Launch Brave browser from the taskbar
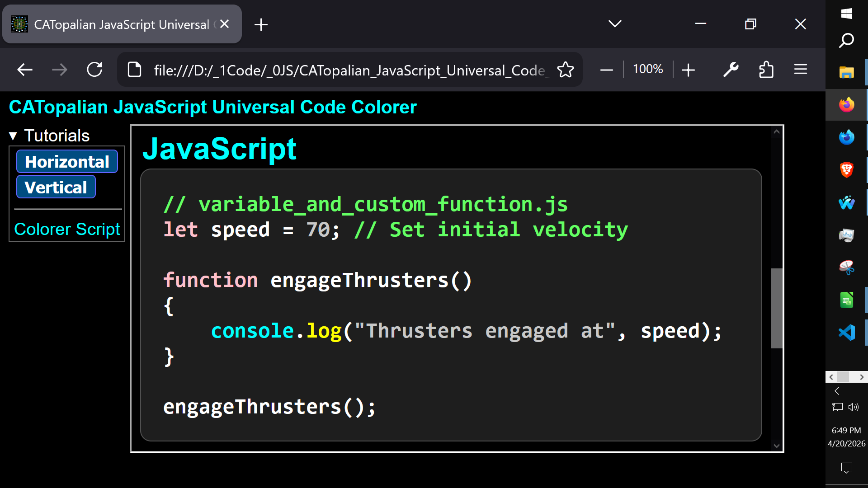Viewport: 868px width, 488px height. tap(846, 169)
